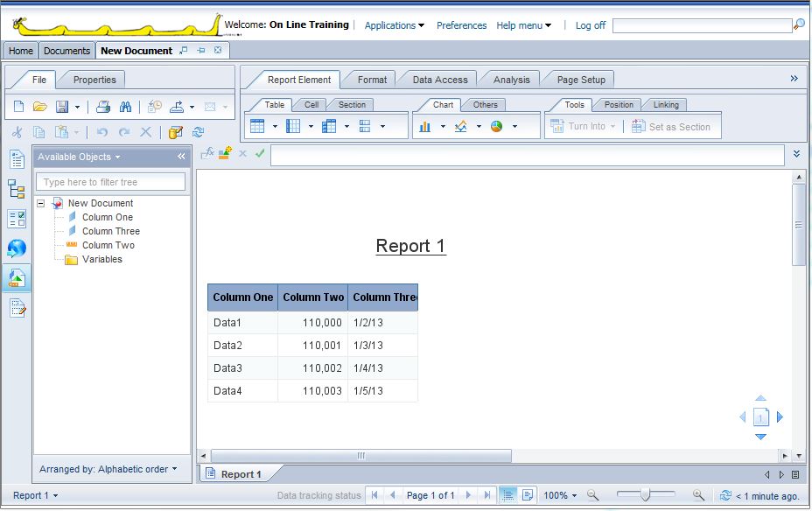Click the Cut scissors icon

(x=17, y=132)
